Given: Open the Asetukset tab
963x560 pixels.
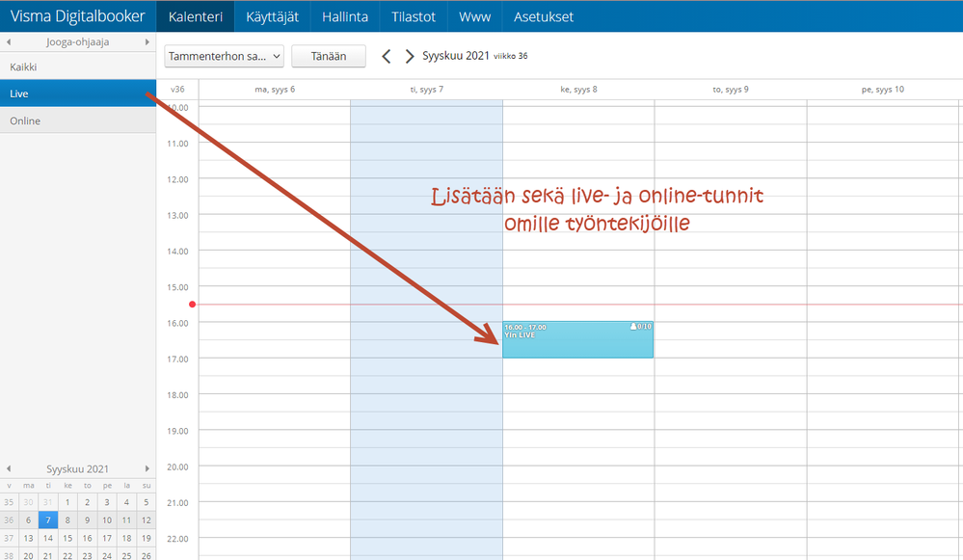Looking at the screenshot, I should (x=544, y=16).
